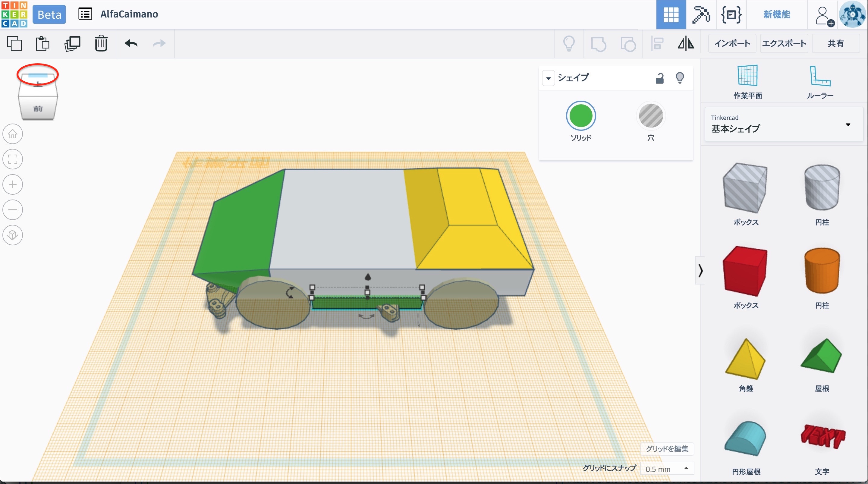This screenshot has width=868, height=484.
Task: Pick the green Solid color swatch
Action: click(x=580, y=116)
